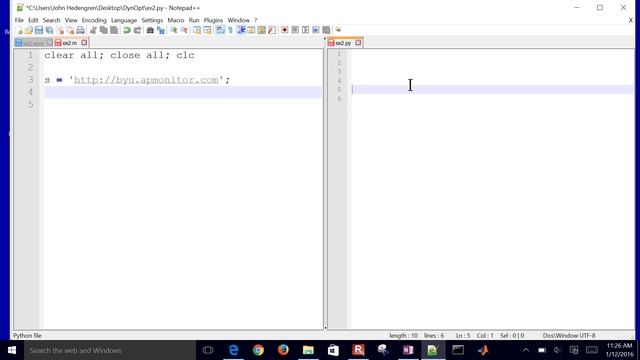Open Google Chrome from the taskbar
This screenshot has width=640, height=360.
(x=258, y=350)
